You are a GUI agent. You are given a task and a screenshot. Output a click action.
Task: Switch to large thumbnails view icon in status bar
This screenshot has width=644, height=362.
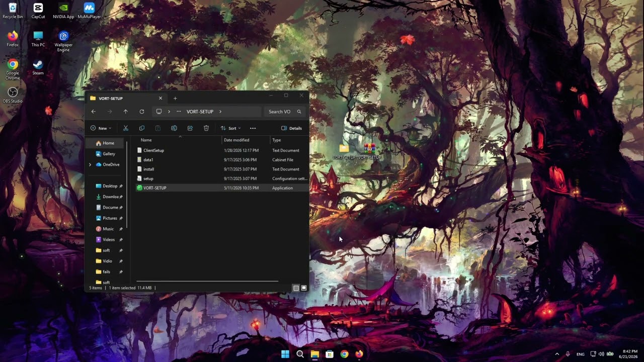(304, 288)
